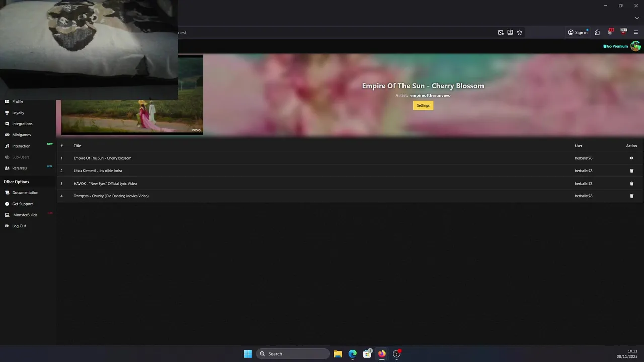The height and width of the screenshot is (362, 644).
Task: Launch Microsoft Edge from the taskbar
Action: pyautogui.click(x=353, y=354)
